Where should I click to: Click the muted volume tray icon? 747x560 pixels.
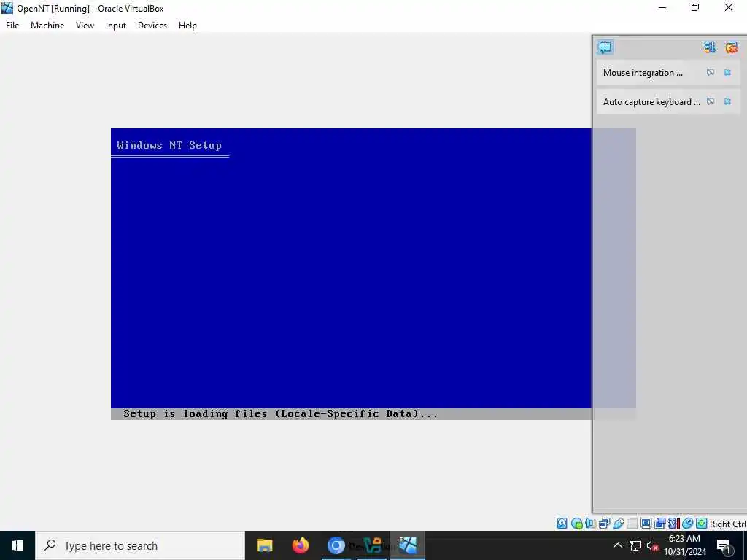[x=652, y=545]
